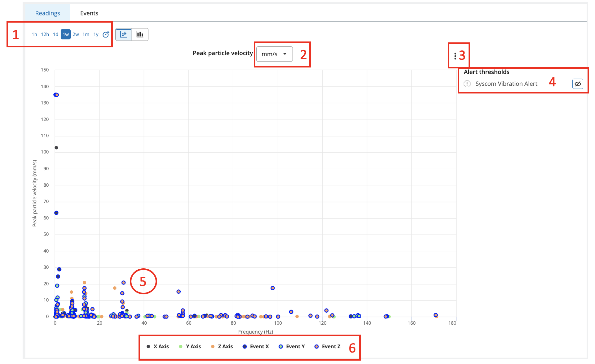The image size is (595, 364).
Task: Switch to scatter plot chart view
Action: click(x=124, y=34)
